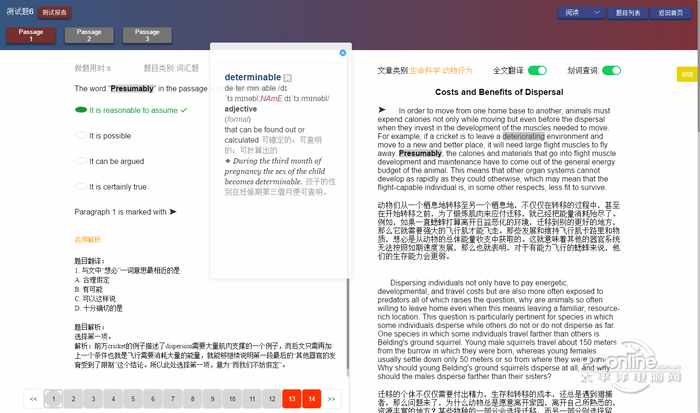This screenshot has height=413, width=700.
Task: Go to question 8
Action: coord(192,399)
